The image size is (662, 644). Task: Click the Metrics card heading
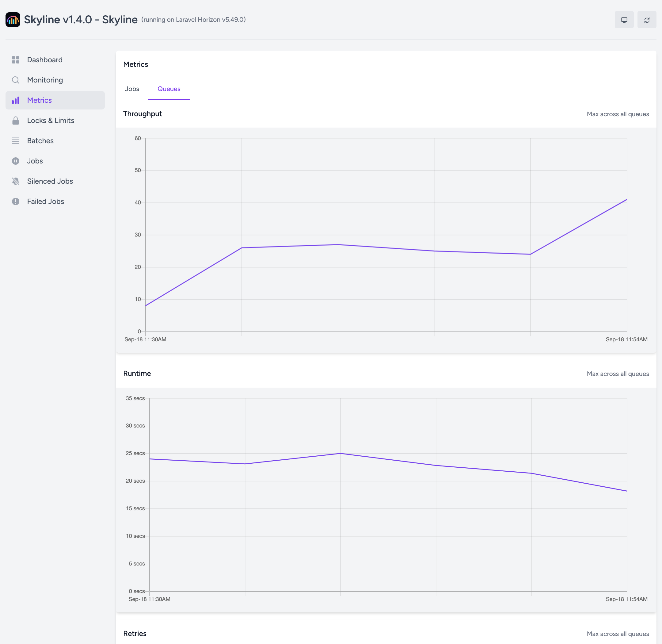click(x=135, y=65)
